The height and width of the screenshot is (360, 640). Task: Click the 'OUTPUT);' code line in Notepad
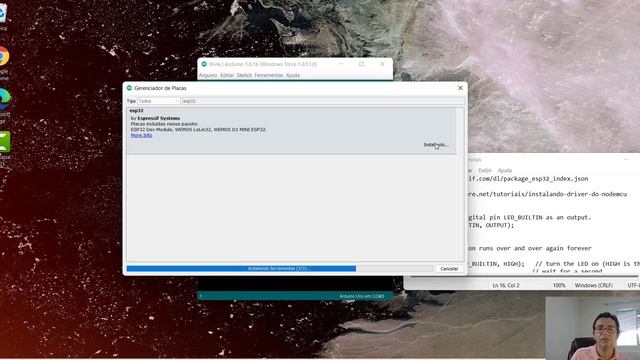[491, 225]
